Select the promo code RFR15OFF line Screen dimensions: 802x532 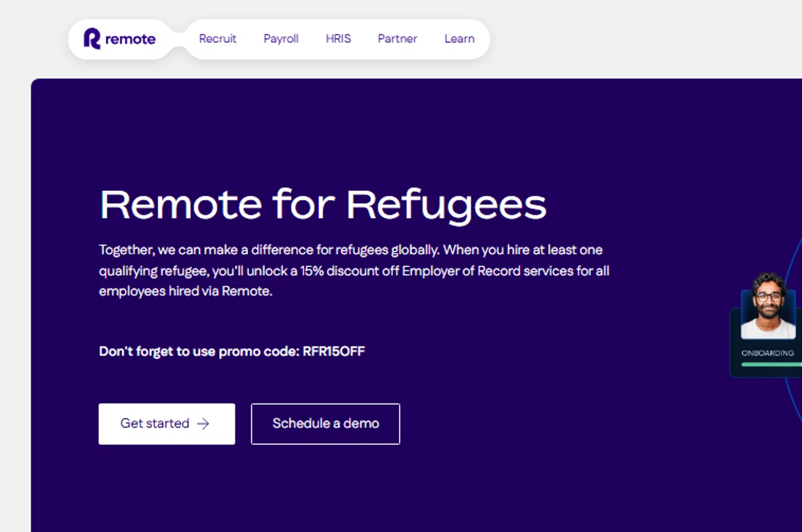pyautogui.click(x=232, y=351)
